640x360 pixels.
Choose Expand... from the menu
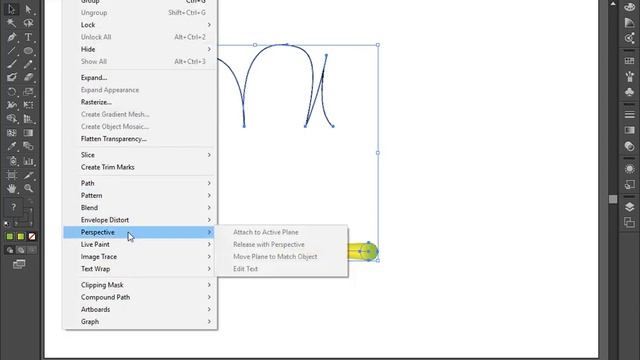coord(140,78)
